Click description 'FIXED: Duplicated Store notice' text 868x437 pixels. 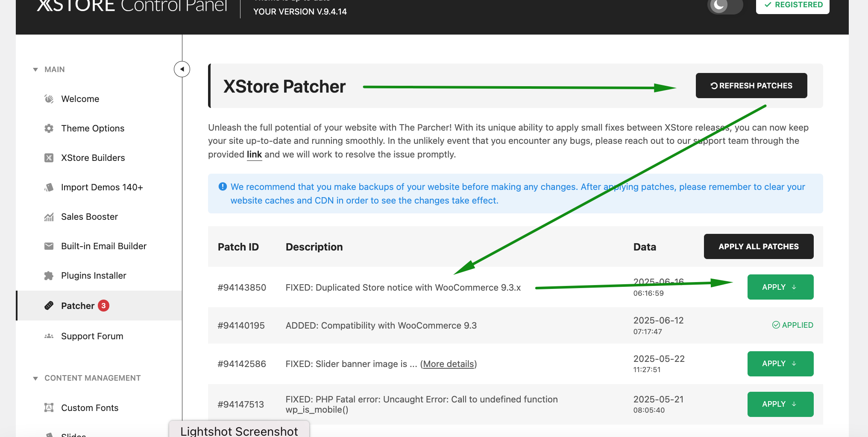point(403,288)
